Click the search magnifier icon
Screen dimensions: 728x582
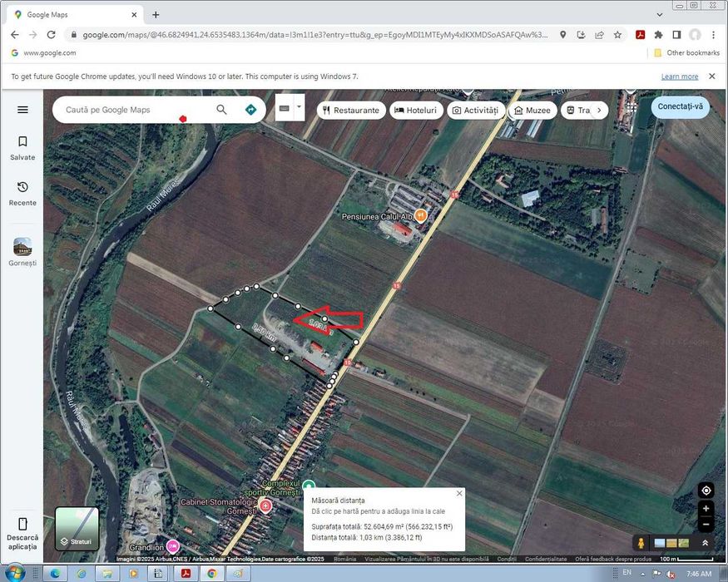(221, 110)
